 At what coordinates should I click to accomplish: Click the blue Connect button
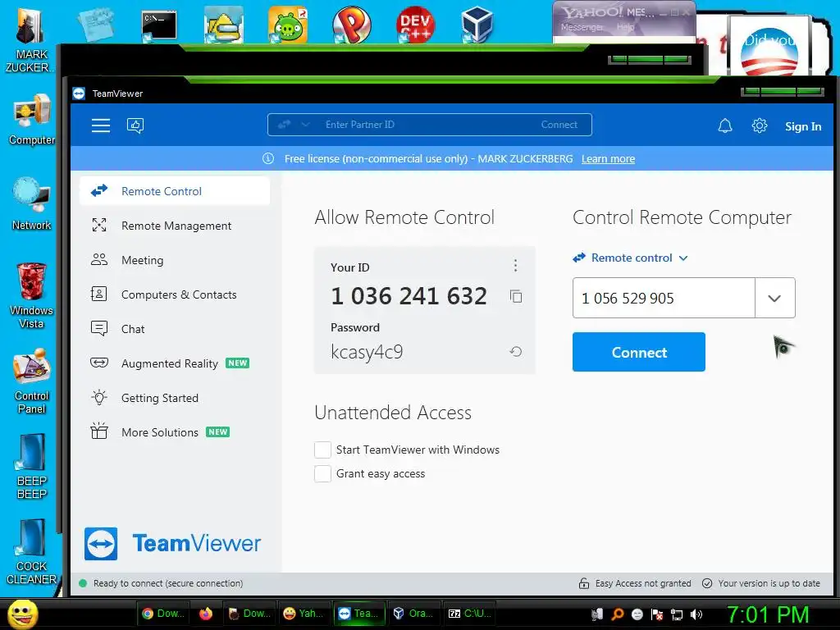638,352
